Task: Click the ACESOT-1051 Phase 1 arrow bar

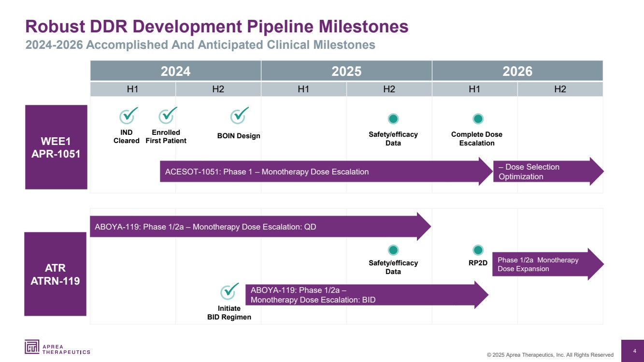Action: click(319, 172)
